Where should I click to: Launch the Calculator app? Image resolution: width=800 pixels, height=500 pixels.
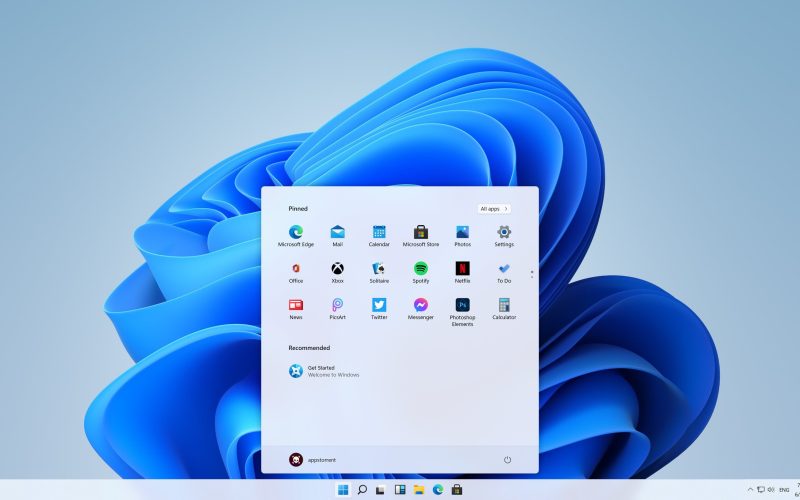click(504, 309)
